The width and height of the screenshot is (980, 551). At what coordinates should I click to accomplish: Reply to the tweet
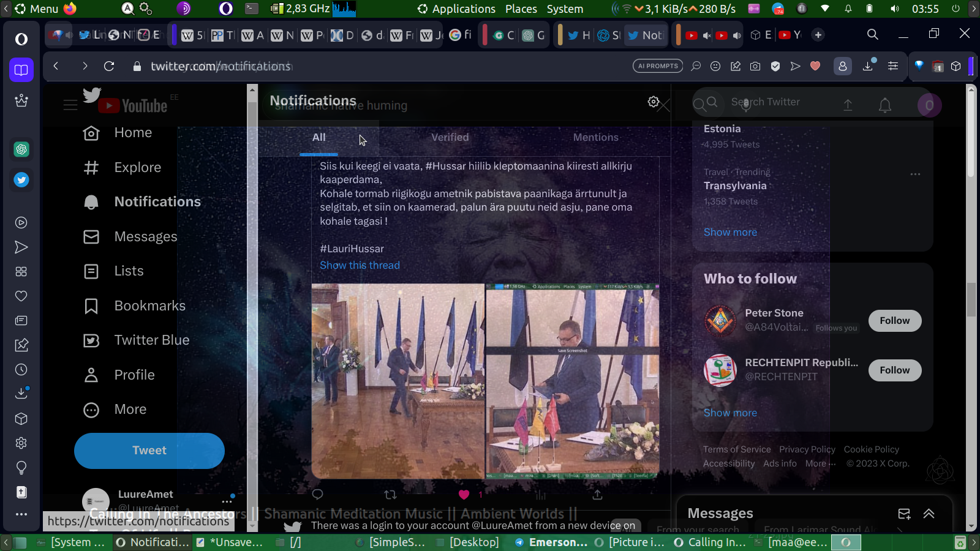pyautogui.click(x=317, y=495)
